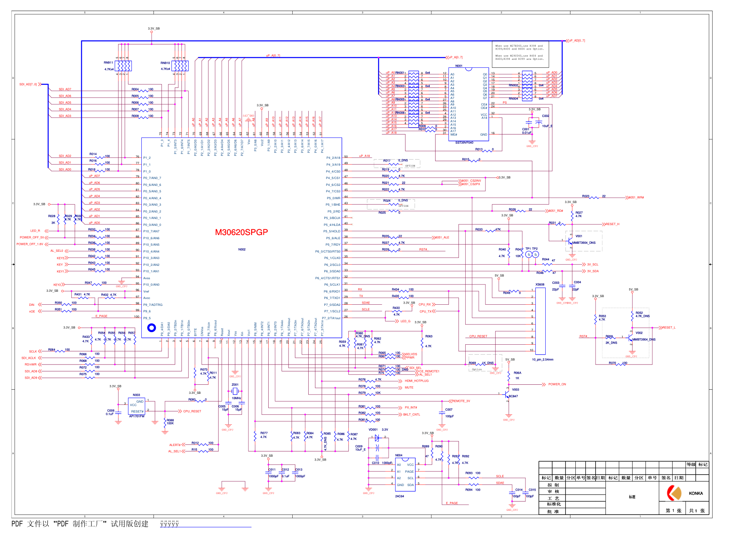Select the R06A 1K resistor label
Screen dimensions: 756x534
pos(517,375)
